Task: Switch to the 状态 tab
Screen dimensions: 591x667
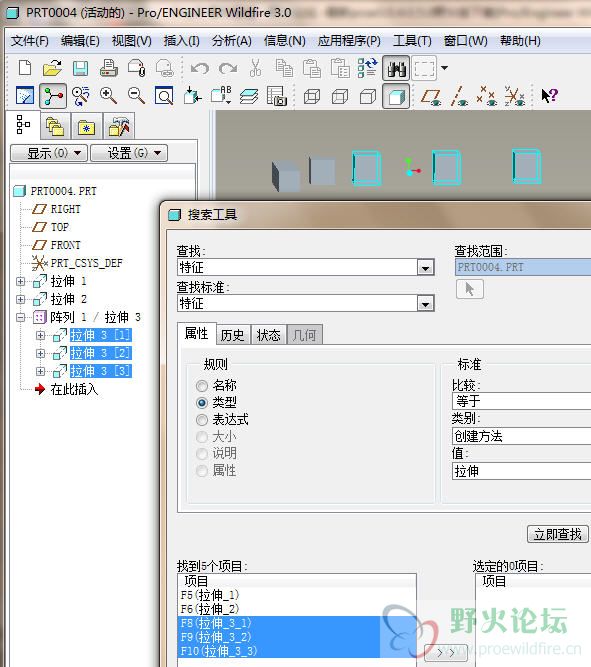Action: point(269,335)
